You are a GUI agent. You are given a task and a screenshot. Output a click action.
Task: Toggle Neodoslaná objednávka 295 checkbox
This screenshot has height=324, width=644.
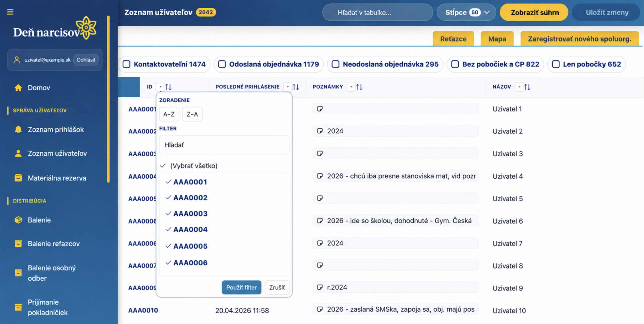click(335, 64)
